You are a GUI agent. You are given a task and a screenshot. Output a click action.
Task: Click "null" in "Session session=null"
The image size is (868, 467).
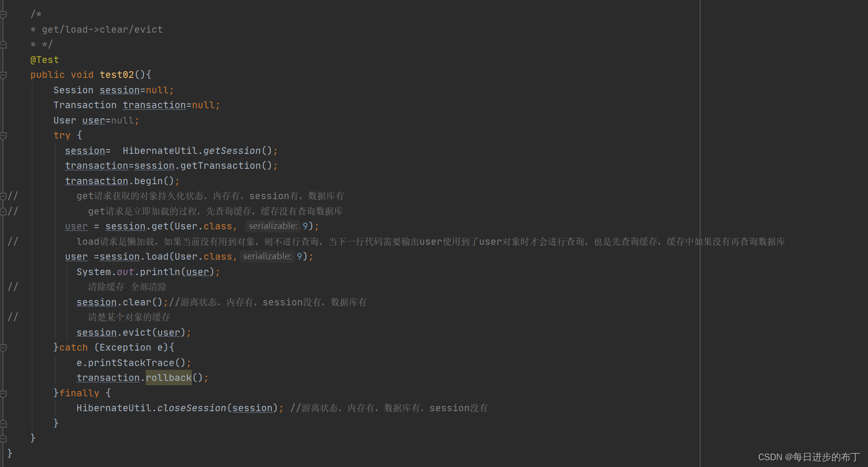[x=157, y=90]
